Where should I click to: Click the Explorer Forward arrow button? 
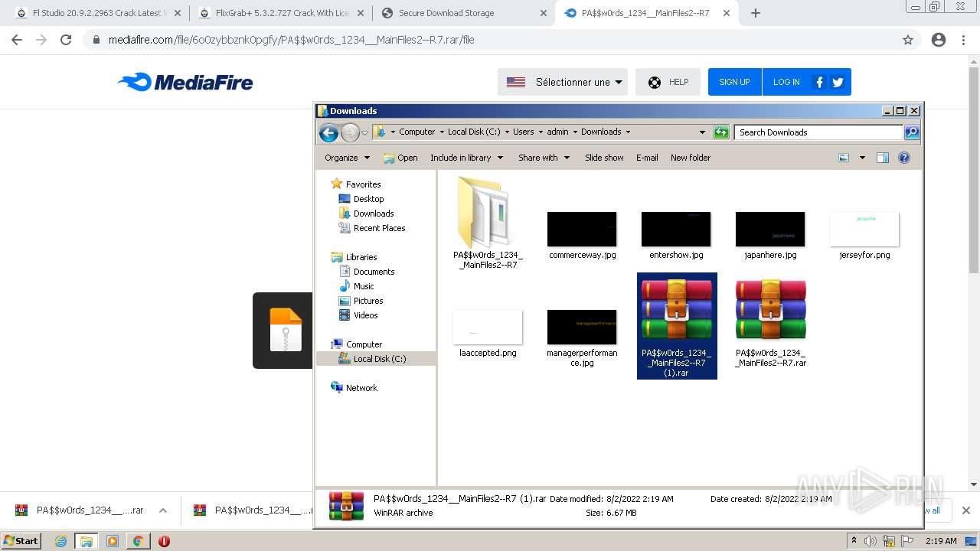click(x=350, y=132)
